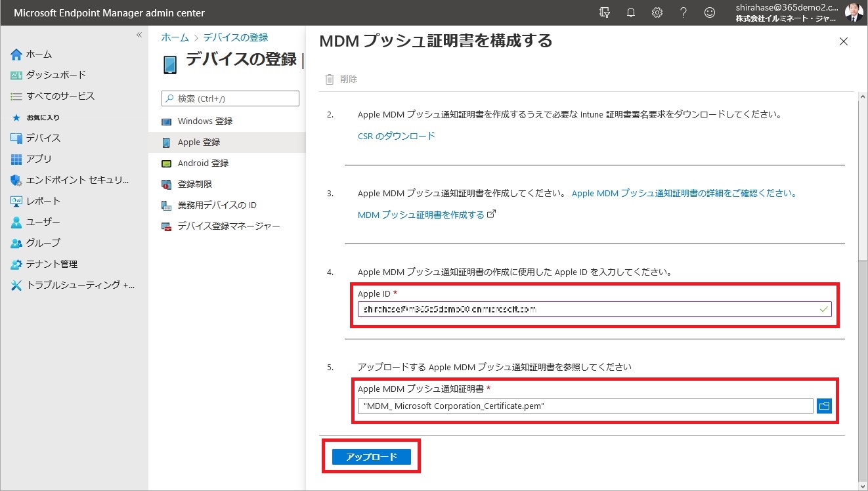Click the Windows 登録 monitor icon
The width and height of the screenshot is (868, 491).
click(166, 121)
